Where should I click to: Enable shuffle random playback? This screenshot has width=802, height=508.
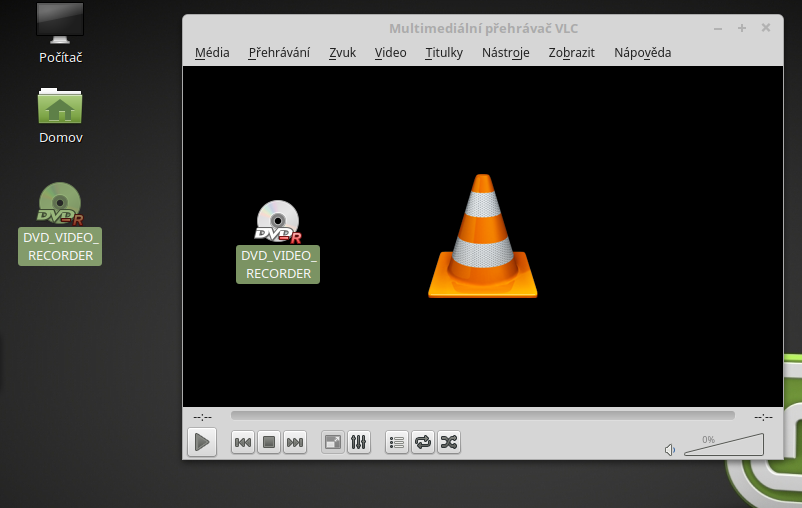click(x=449, y=442)
